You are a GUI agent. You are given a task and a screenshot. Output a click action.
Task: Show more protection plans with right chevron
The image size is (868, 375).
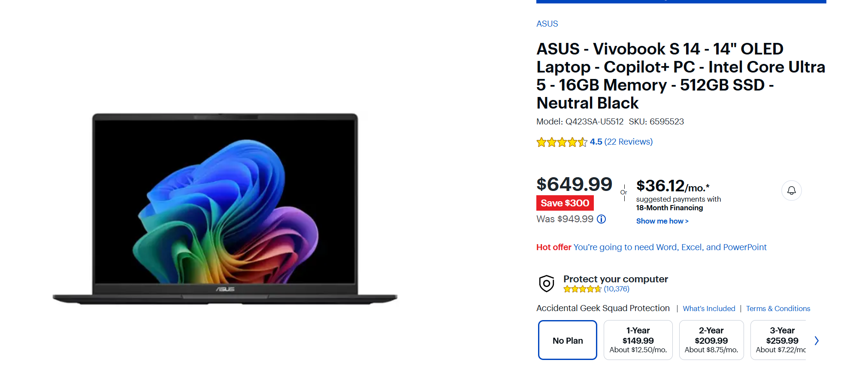tap(817, 341)
